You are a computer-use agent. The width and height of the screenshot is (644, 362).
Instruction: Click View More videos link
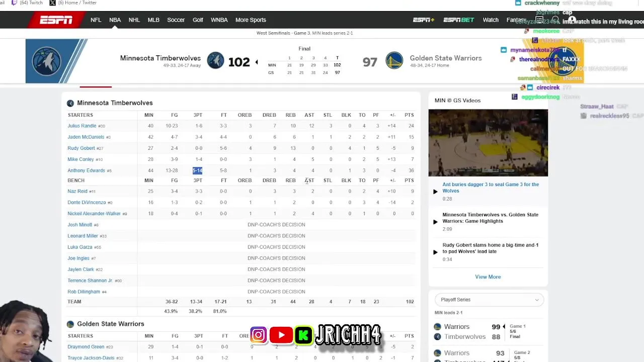click(488, 277)
